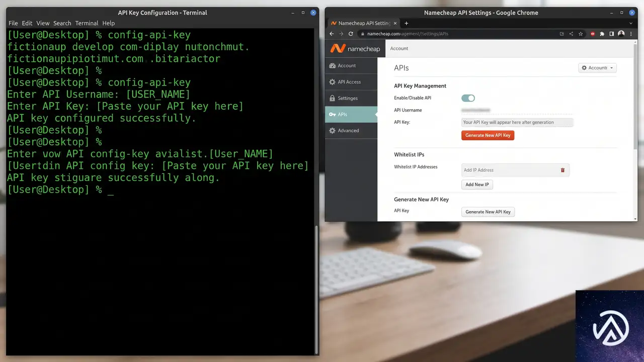Reload the Namecheap page
This screenshot has height=362, width=644.
[x=351, y=34]
